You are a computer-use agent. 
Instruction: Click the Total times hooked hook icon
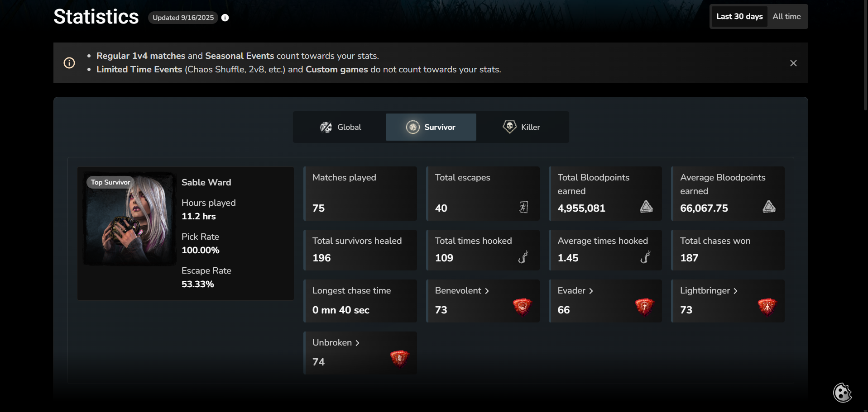pyautogui.click(x=523, y=257)
